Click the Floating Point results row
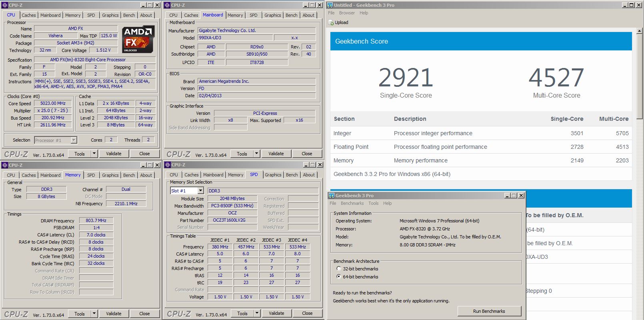This screenshot has height=320, width=644. click(x=481, y=147)
